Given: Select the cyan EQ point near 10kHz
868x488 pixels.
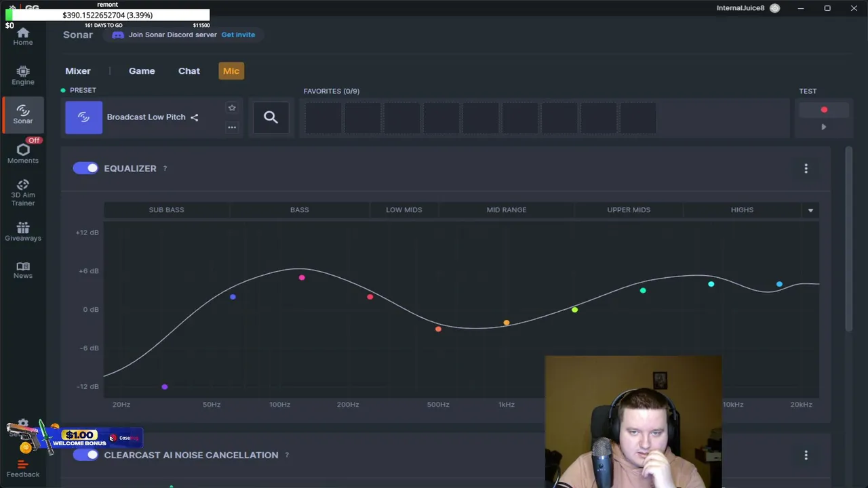Looking at the screenshot, I should coord(711,284).
